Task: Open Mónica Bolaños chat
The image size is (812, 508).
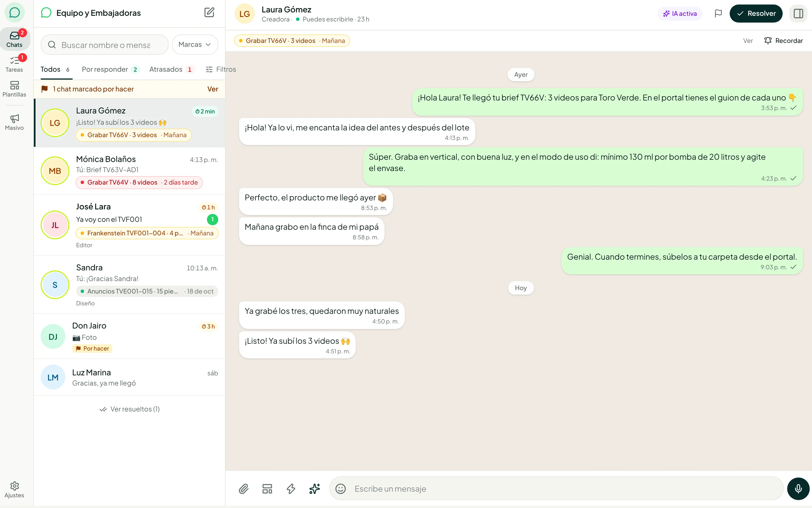Action: 129,171
